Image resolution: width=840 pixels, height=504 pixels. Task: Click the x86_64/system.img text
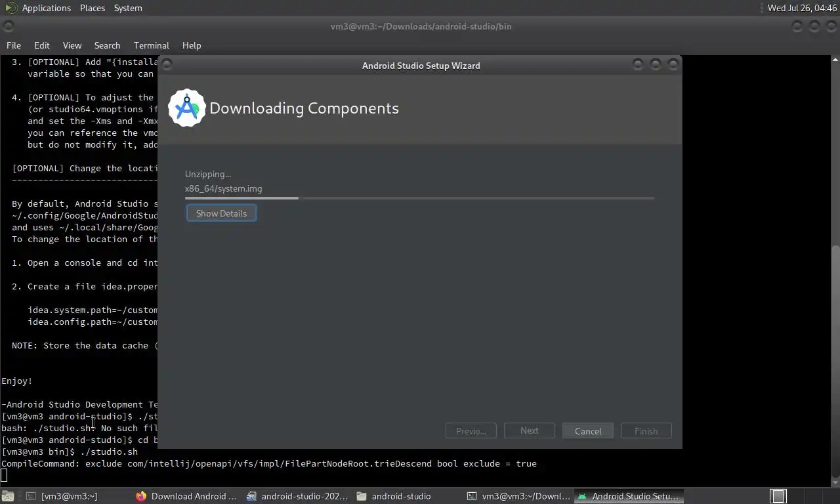224,188
